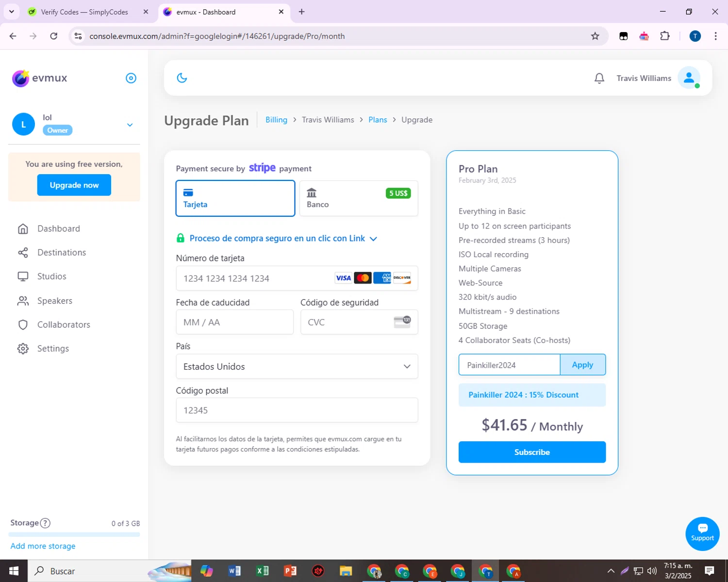Open Collaborators in sidebar
728x582 pixels.
pos(64,324)
